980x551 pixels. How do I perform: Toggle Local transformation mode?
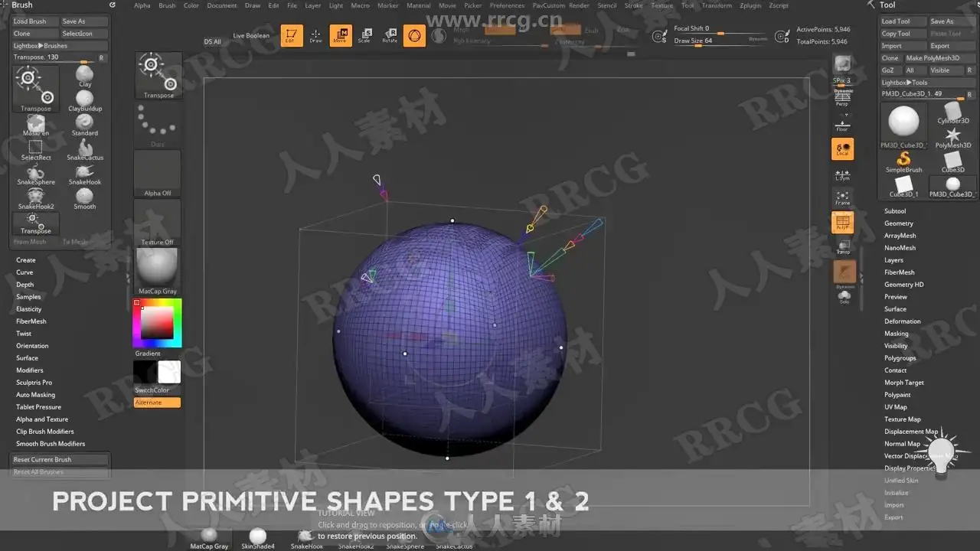coord(843,148)
